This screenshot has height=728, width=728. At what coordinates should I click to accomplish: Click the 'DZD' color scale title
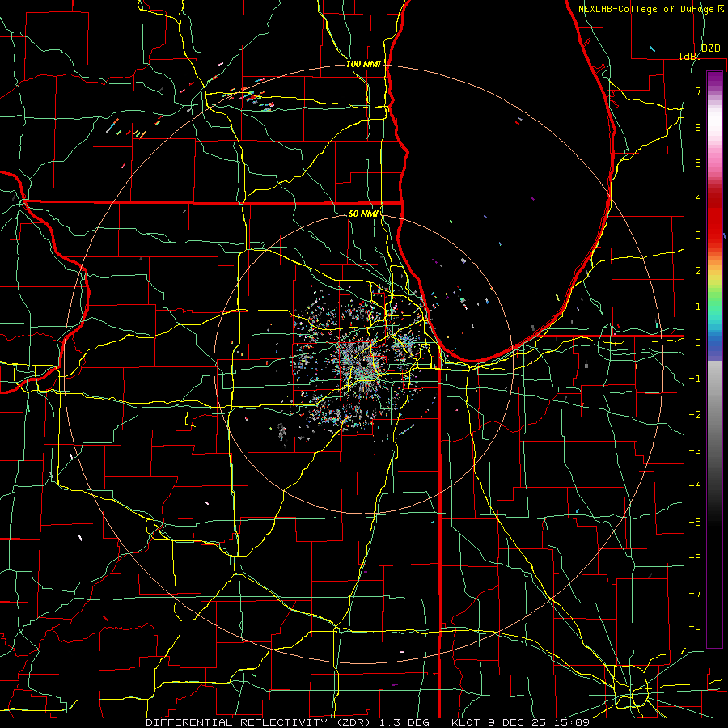[711, 49]
